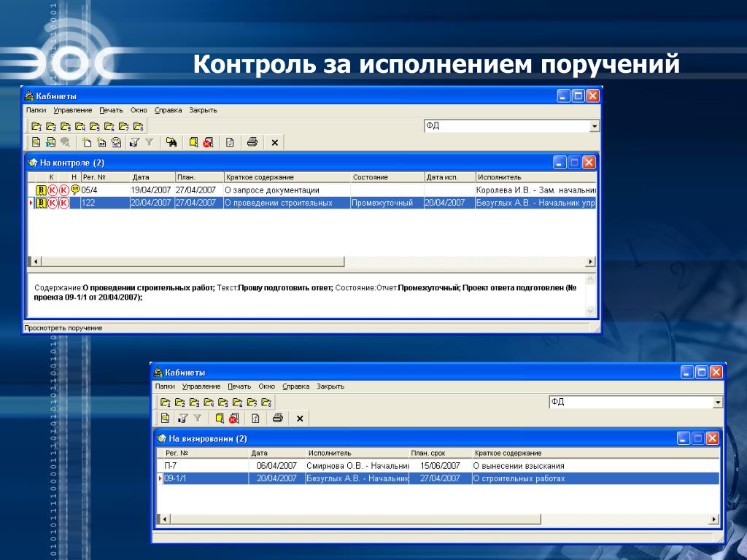747x560 pixels.
Task: Open folder 8 icon in bottom Кабинеты window
Action: (x=266, y=402)
